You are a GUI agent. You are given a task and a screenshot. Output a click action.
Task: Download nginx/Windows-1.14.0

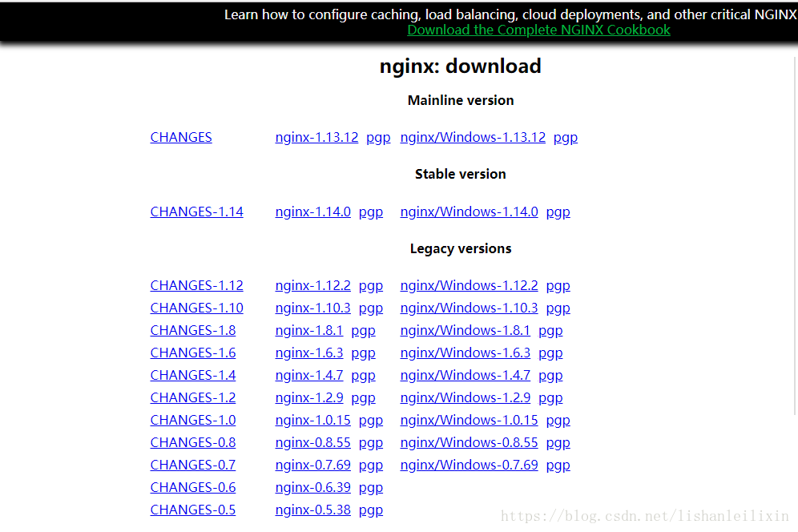click(x=469, y=212)
